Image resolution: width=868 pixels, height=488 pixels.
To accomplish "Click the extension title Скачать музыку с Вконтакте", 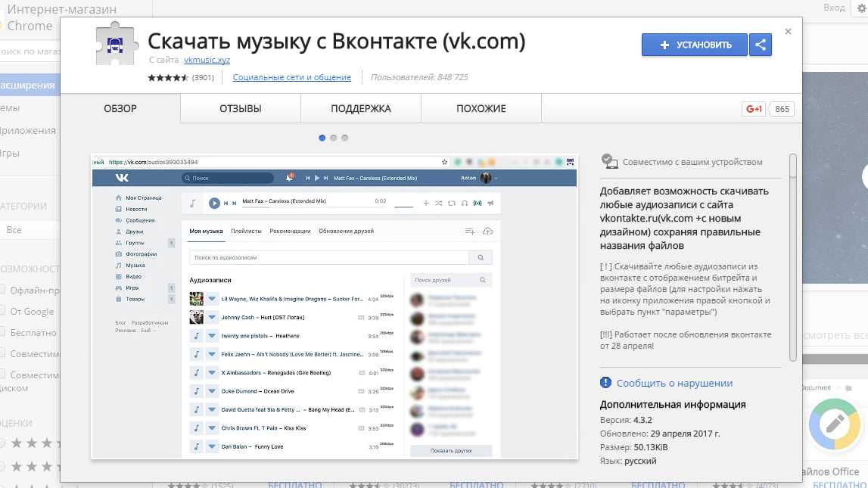I will (337, 41).
